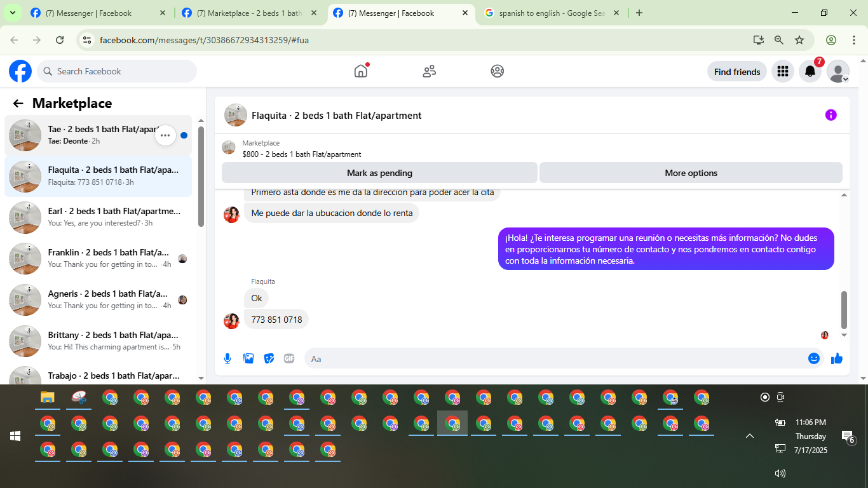Viewport: 868px width, 488px height.
Task: Click the Find friends button
Action: point(737,72)
